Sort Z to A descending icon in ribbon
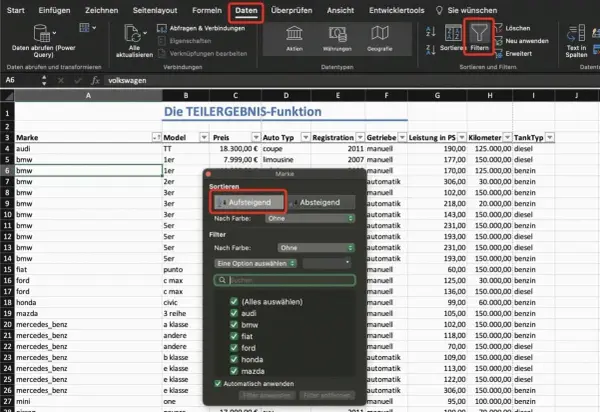 coord(430,50)
